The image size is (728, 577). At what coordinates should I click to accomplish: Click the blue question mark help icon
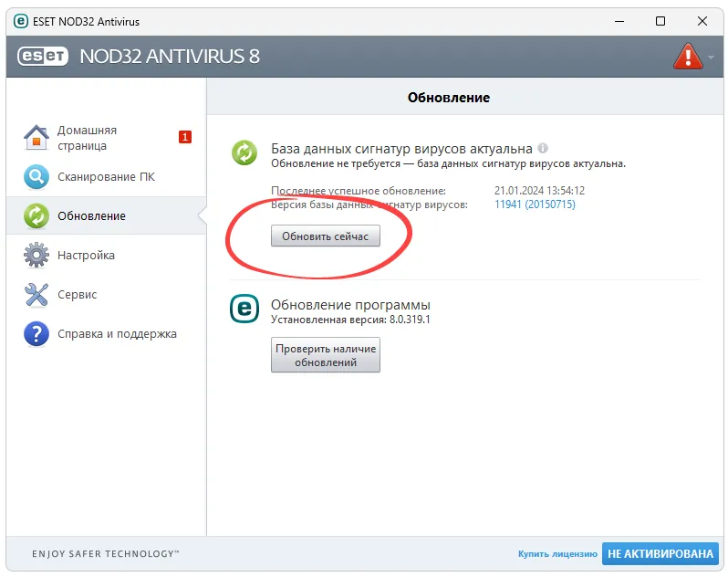tap(36, 333)
